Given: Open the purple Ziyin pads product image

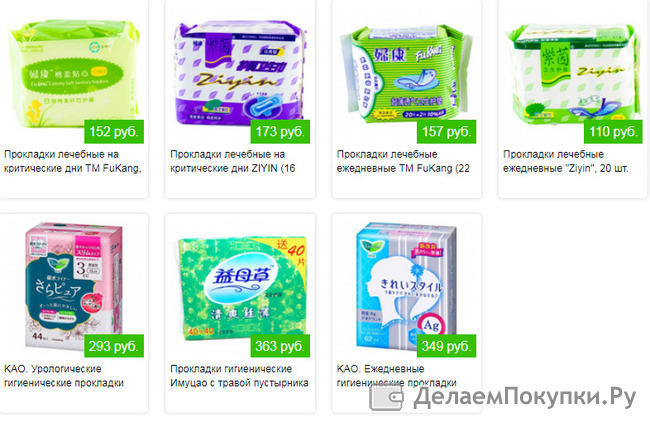Looking at the screenshot, I should [x=241, y=74].
